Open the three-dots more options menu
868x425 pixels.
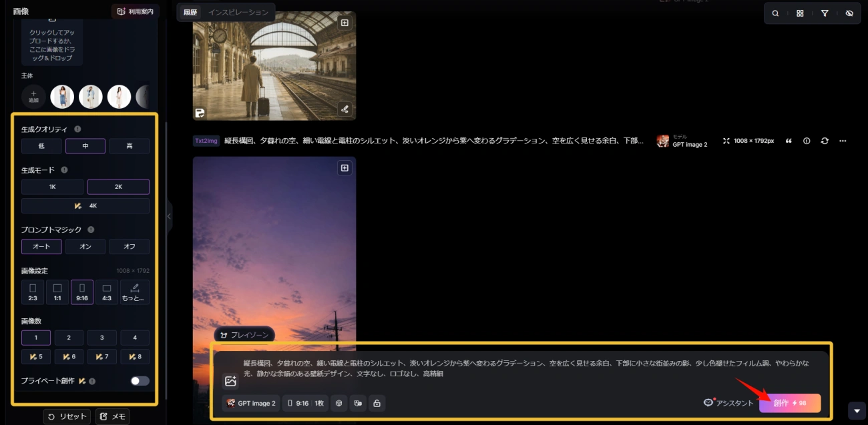coord(843,141)
